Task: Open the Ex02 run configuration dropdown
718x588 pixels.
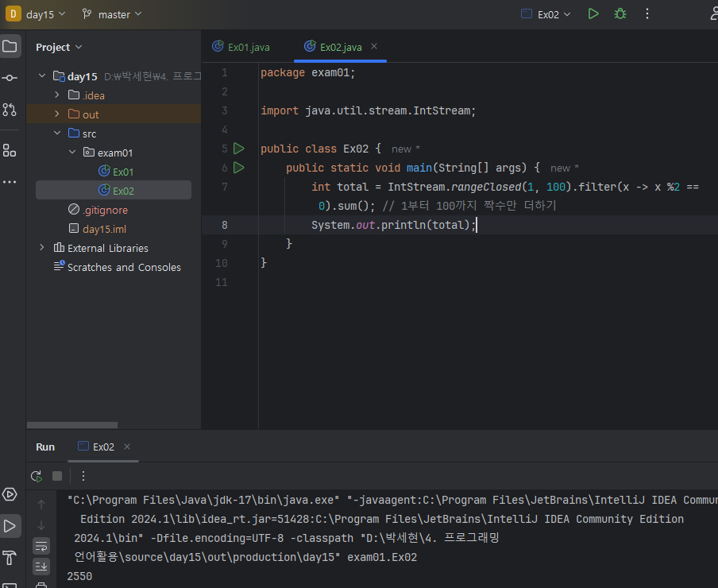Action: pos(546,14)
